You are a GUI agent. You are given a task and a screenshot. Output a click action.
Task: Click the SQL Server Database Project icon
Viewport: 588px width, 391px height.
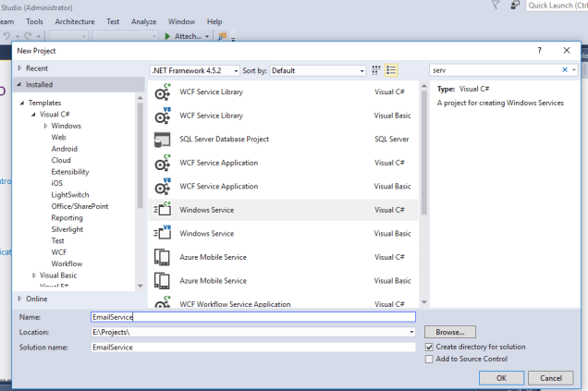[x=163, y=139]
